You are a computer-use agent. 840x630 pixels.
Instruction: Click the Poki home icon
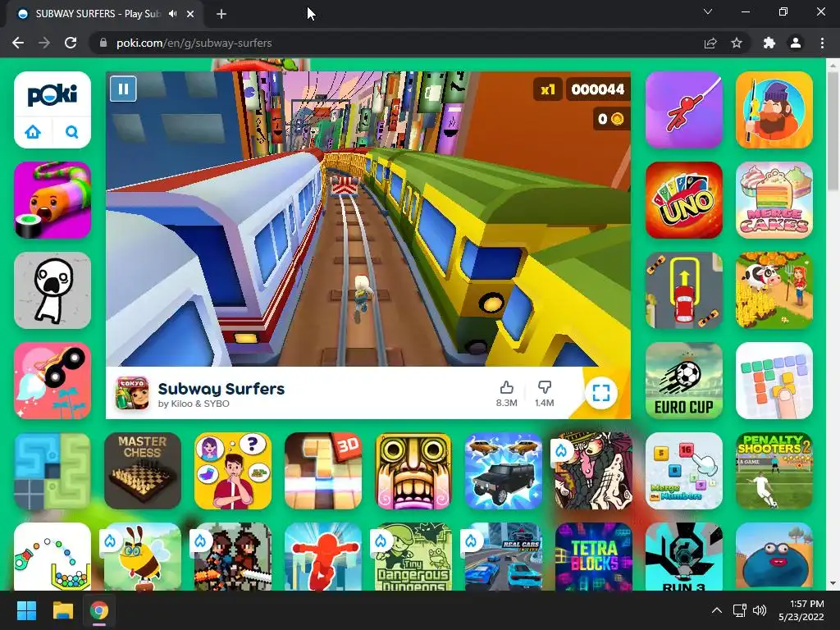[x=33, y=132]
